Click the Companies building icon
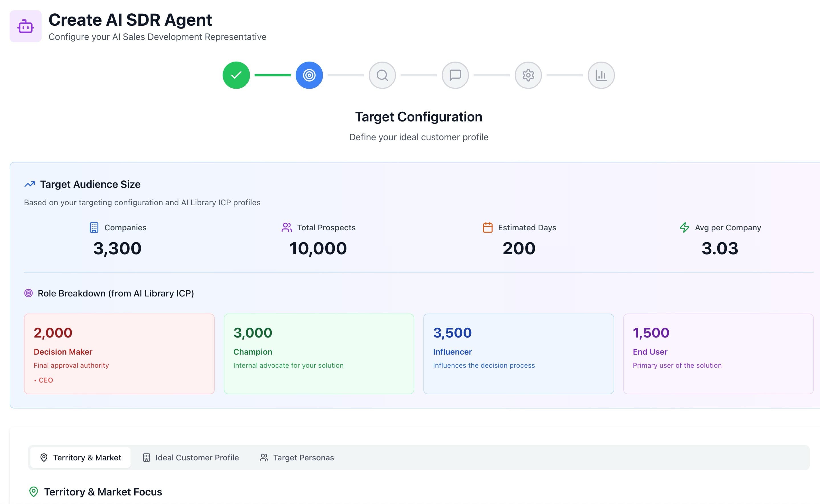This screenshot has height=504, width=820. pos(94,228)
